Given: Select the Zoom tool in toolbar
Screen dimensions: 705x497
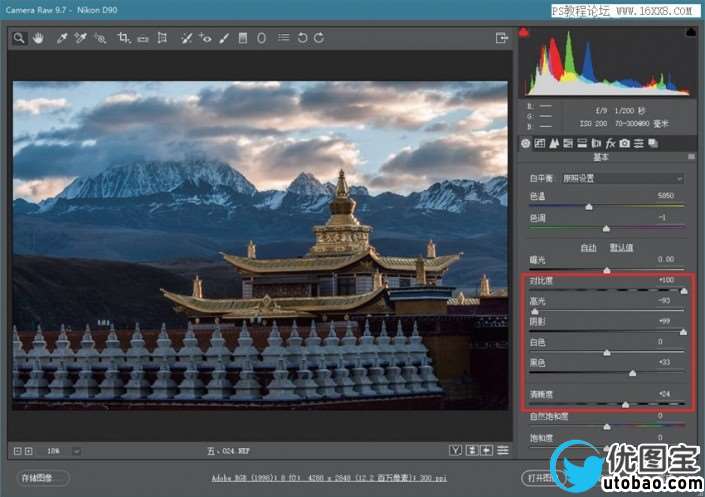Looking at the screenshot, I should click(19, 38).
